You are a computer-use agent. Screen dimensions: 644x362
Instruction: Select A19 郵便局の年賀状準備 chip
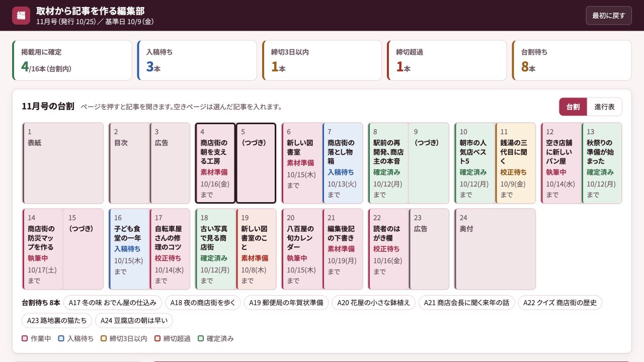(x=286, y=303)
